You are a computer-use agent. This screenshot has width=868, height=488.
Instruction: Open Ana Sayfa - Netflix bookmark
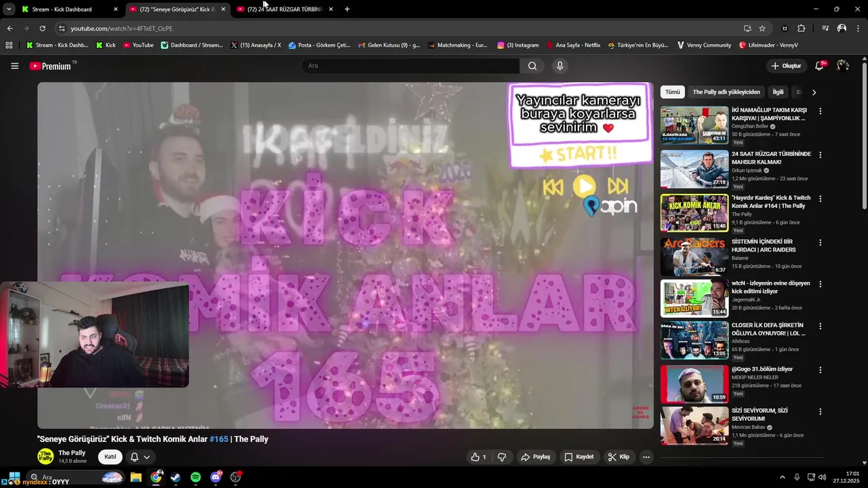[574, 45]
